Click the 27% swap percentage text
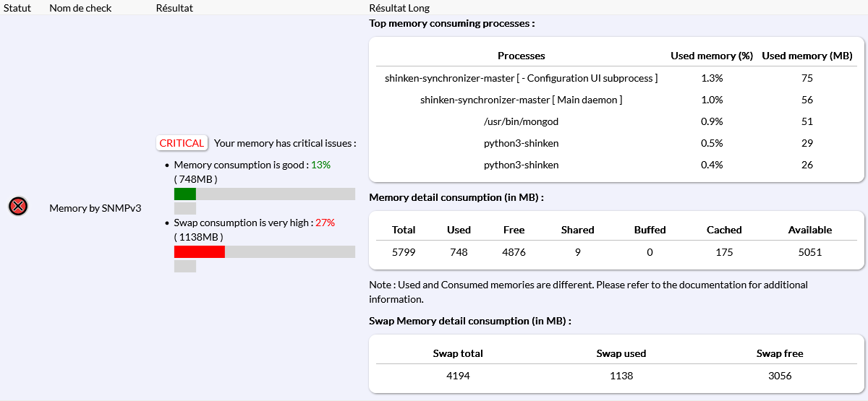Screen dimensions: 868x401 click(325, 223)
